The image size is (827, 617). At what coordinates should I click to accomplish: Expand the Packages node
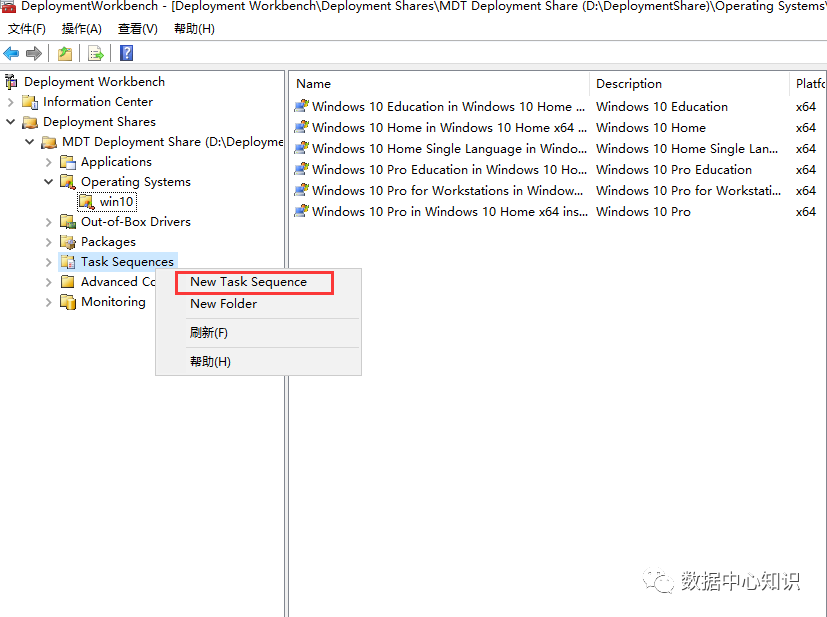click(49, 242)
